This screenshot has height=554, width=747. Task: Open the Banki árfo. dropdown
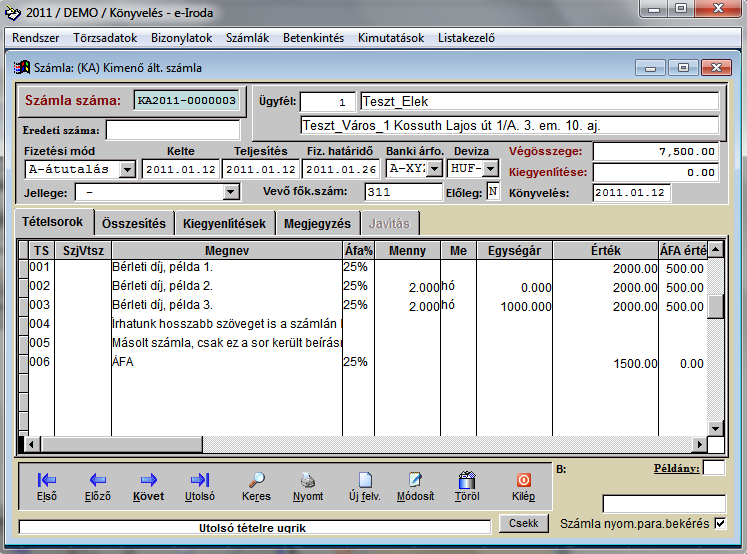pos(434,169)
